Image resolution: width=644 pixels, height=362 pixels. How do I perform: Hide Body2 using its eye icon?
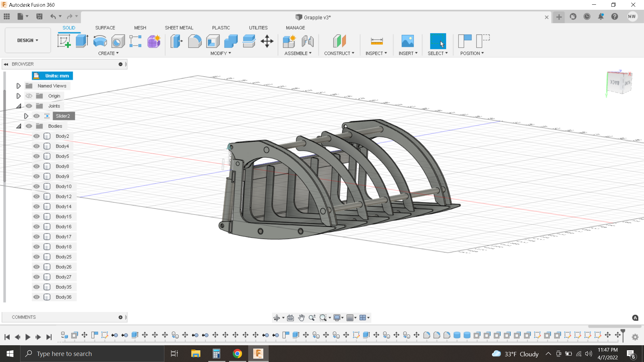coord(37,136)
